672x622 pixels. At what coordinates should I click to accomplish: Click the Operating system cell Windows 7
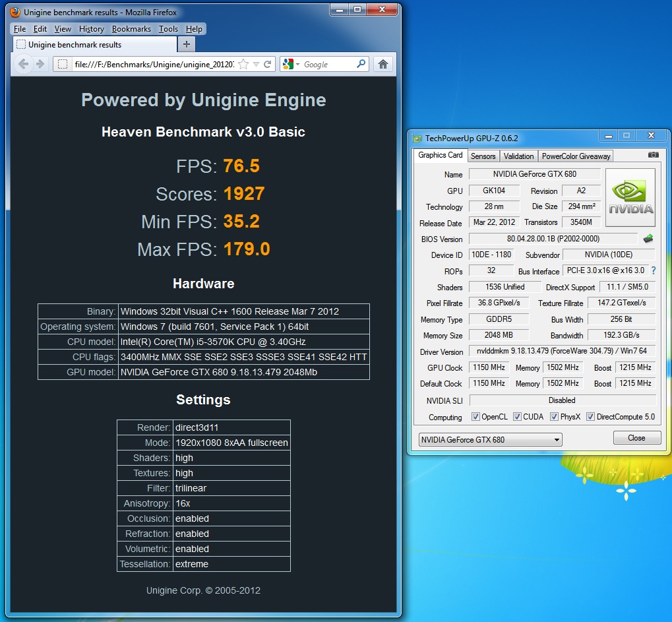click(x=244, y=327)
